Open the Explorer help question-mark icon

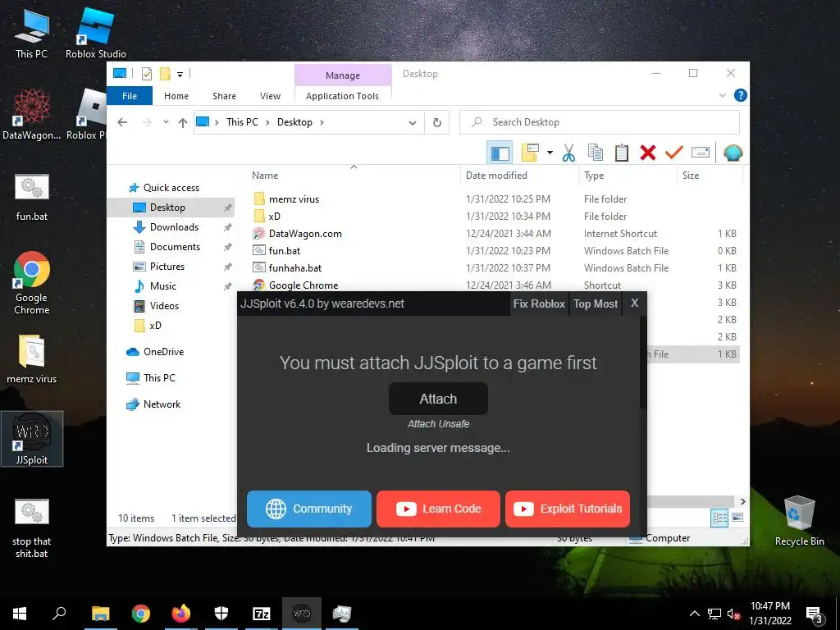point(741,95)
